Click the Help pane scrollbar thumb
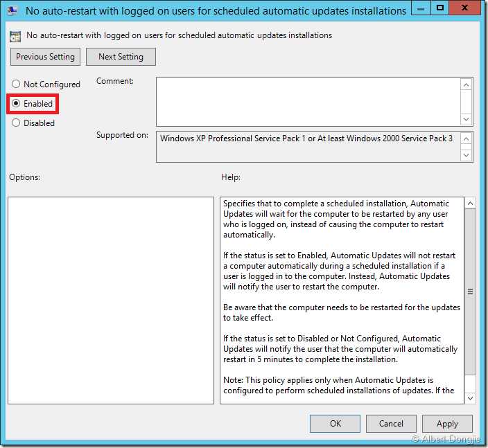This screenshot has width=488, height=448. (x=470, y=292)
